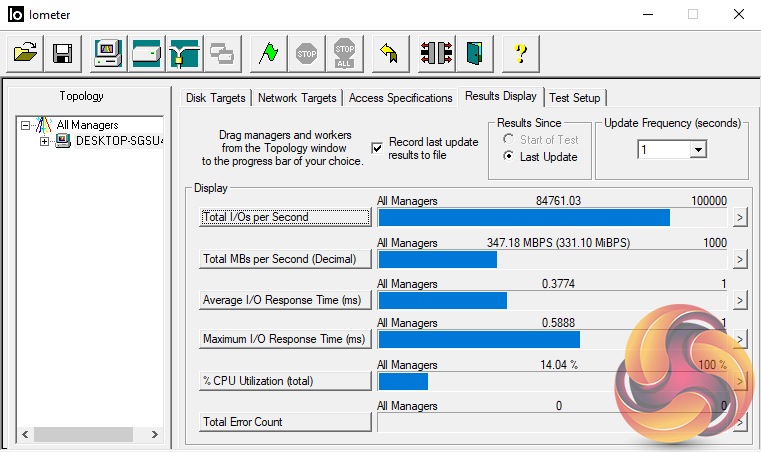761x452 pixels.
Task: Click the 347.18 MBPS throughput value
Action: point(558,242)
